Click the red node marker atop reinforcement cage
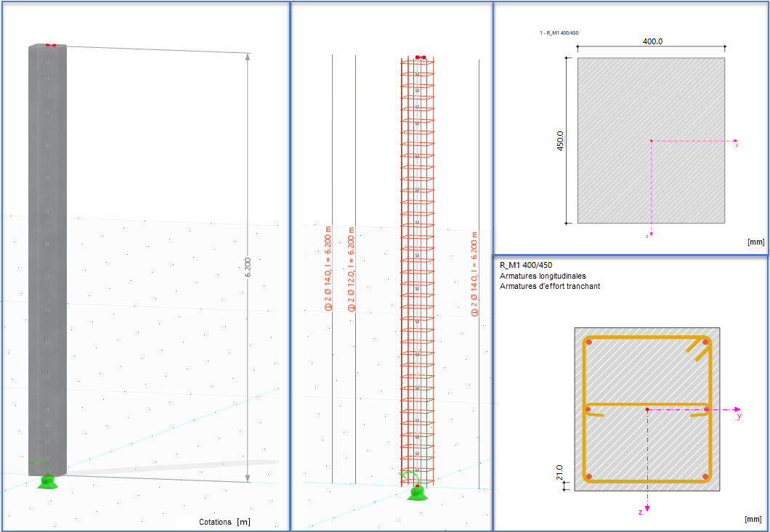This screenshot has width=770, height=532. tap(420, 57)
